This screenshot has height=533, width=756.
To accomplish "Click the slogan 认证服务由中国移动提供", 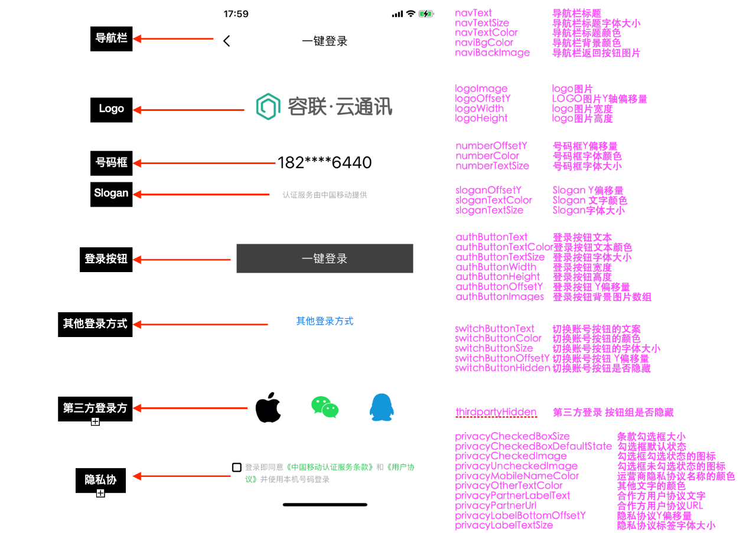I will tap(325, 195).
